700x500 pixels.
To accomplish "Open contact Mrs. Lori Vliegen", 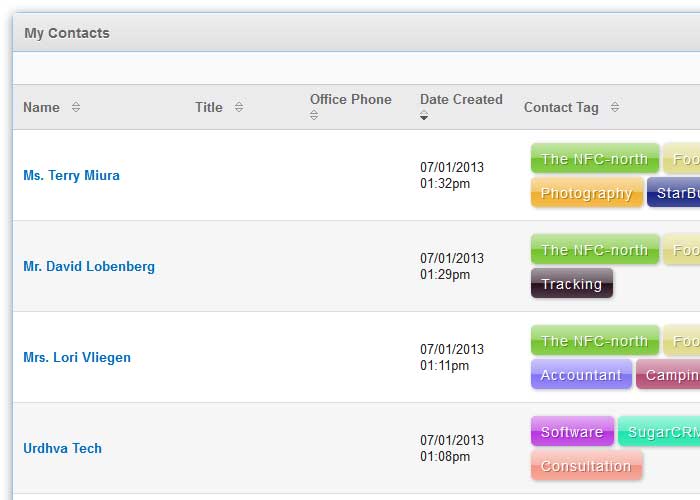I will (x=77, y=358).
